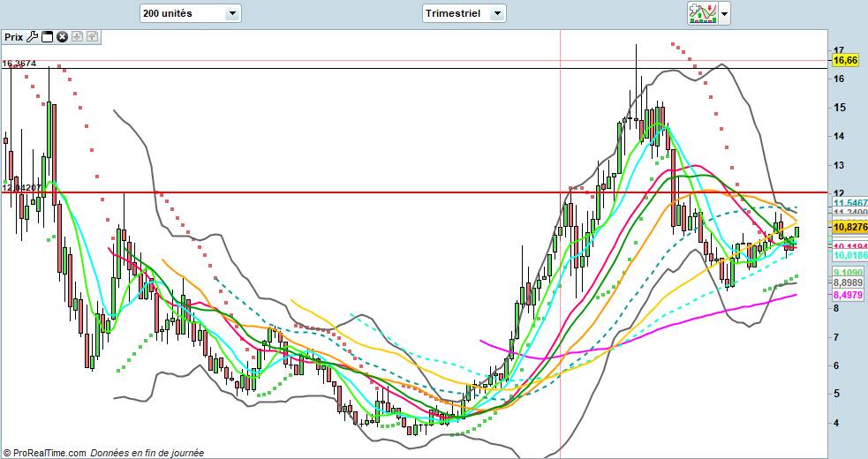Click the 8,8989 gray indicator value
The height and width of the screenshot is (459, 868).
point(848,283)
